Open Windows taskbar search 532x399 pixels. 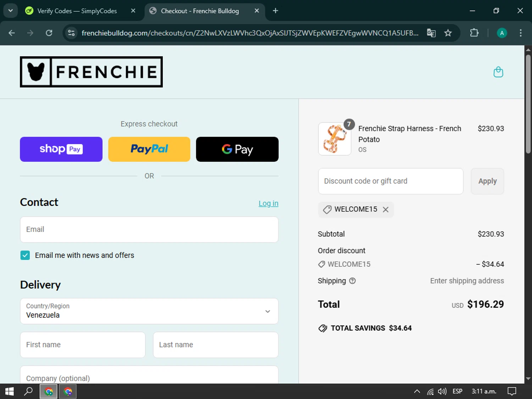pyautogui.click(x=28, y=391)
